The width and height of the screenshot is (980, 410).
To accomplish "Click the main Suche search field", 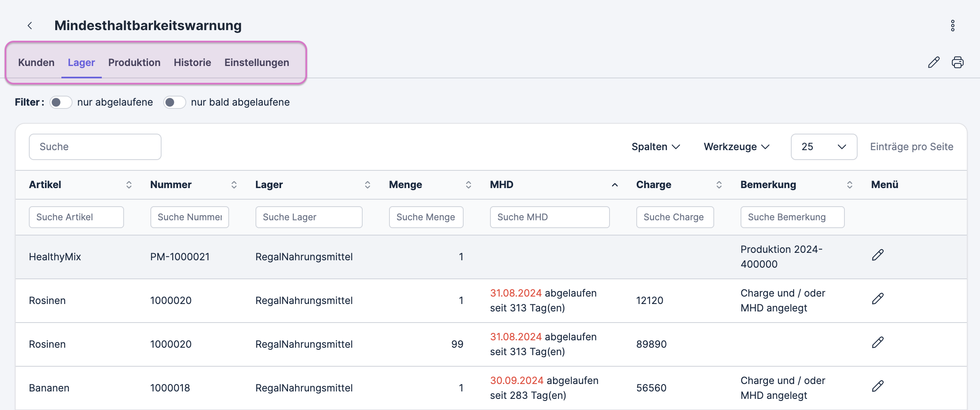I will click(95, 147).
